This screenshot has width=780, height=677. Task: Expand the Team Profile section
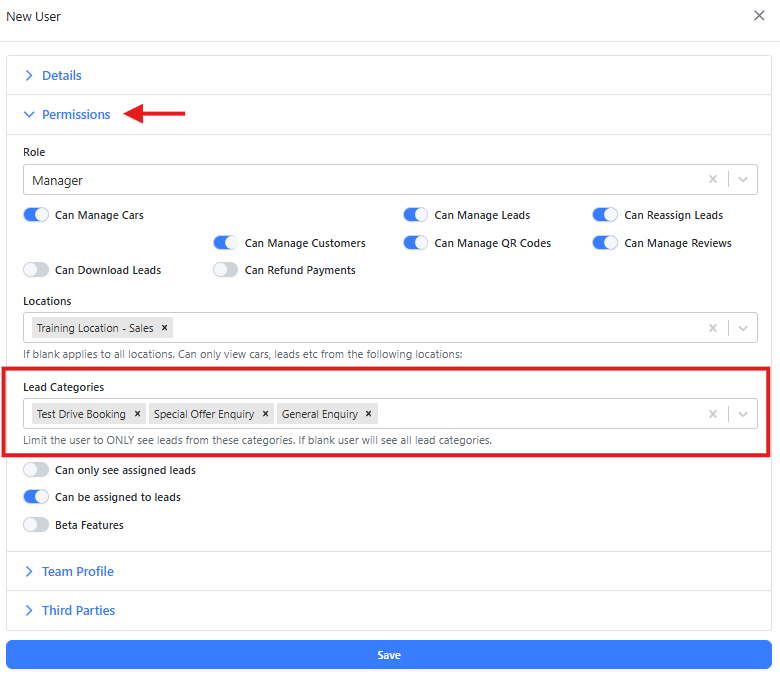coord(77,572)
